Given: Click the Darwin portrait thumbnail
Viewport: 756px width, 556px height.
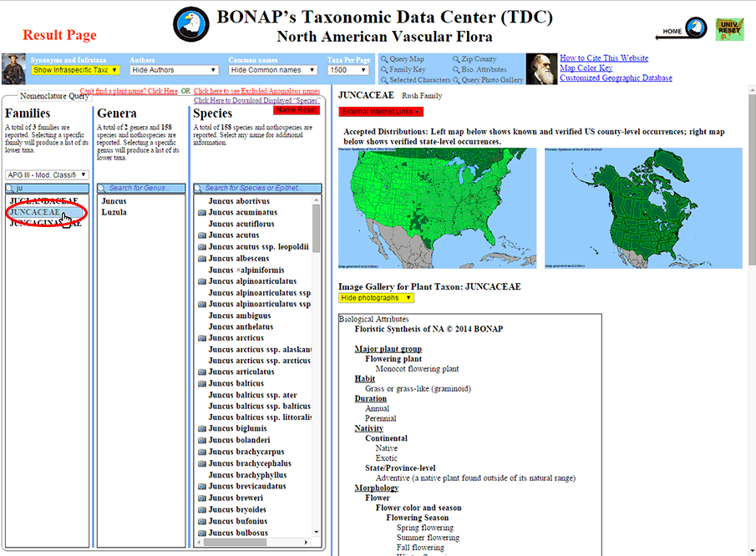Looking at the screenshot, I should pos(541,69).
